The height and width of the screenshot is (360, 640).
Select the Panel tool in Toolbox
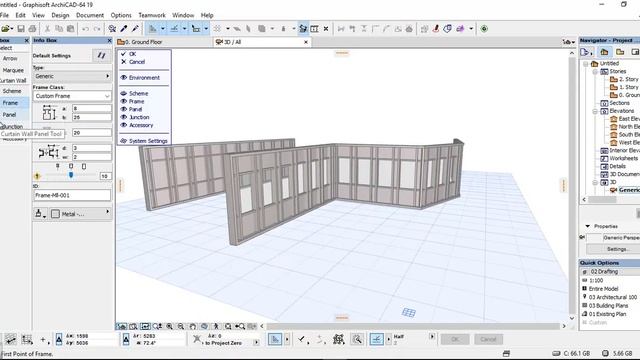coord(9,115)
